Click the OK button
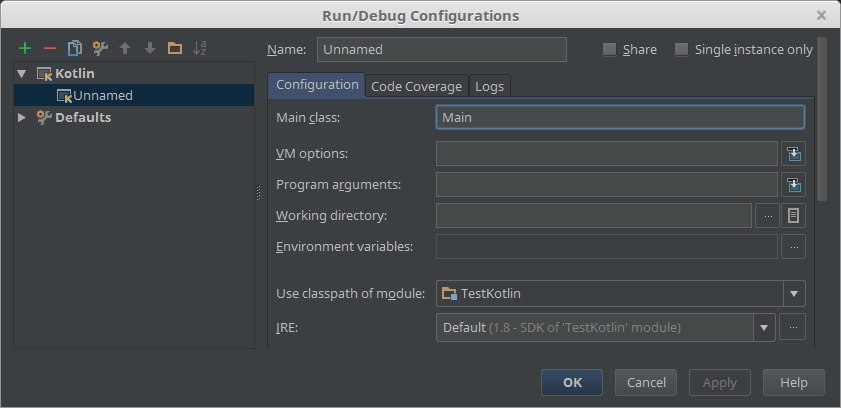841x408 pixels. click(572, 382)
